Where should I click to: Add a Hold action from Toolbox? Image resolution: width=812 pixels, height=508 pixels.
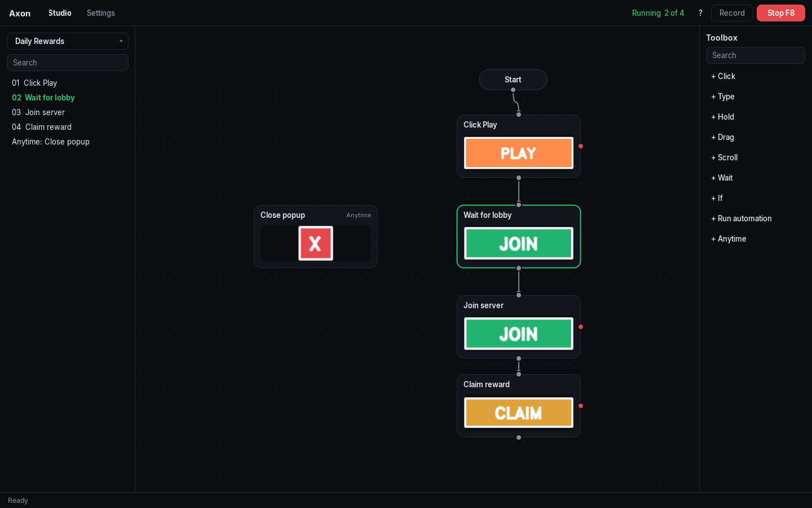756,117
